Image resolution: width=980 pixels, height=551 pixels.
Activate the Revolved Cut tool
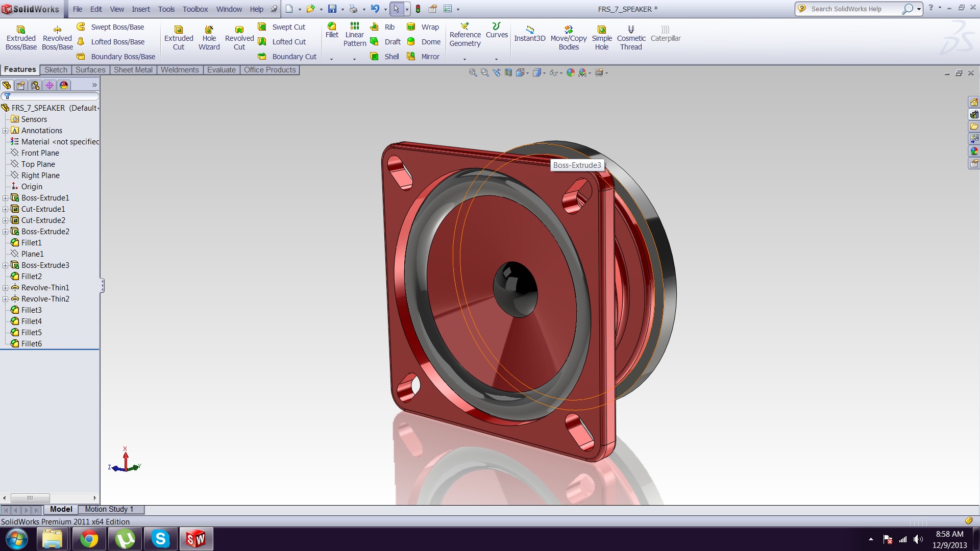(x=239, y=38)
